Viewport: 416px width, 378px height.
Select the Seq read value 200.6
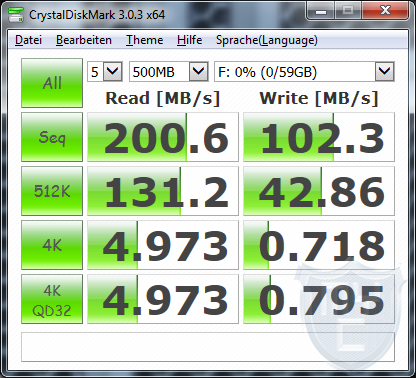pos(163,137)
